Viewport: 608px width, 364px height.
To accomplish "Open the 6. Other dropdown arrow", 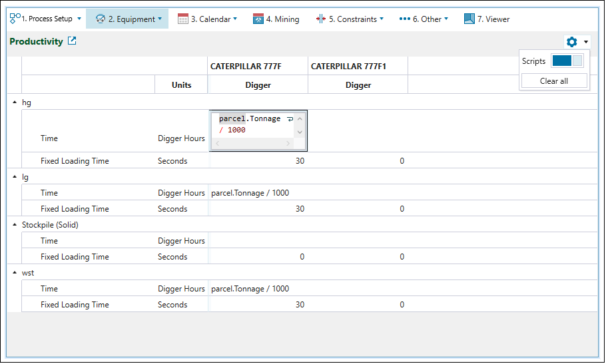I will [446, 19].
